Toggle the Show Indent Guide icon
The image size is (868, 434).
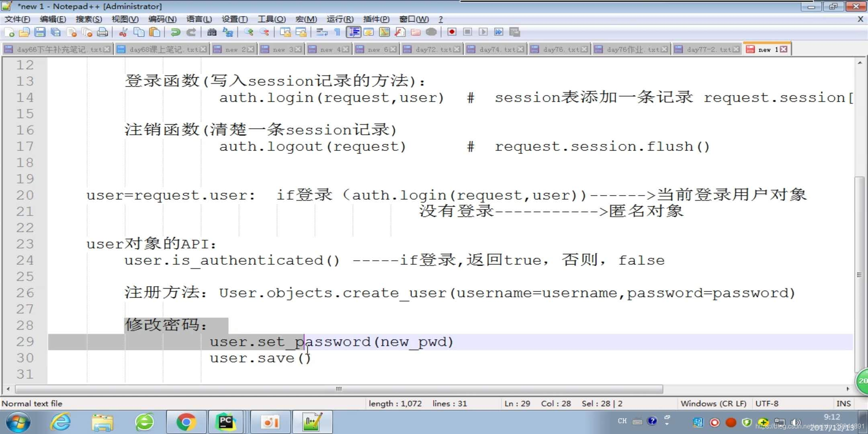point(353,32)
